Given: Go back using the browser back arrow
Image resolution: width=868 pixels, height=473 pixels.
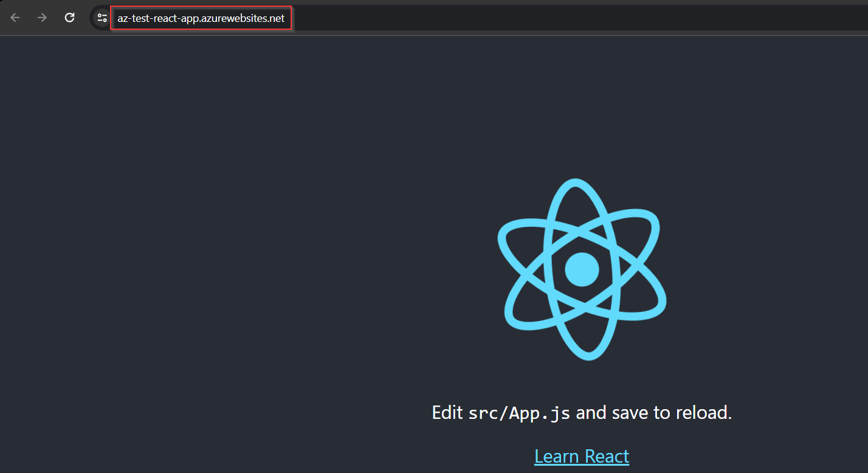Looking at the screenshot, I should (x=15, y=18).
